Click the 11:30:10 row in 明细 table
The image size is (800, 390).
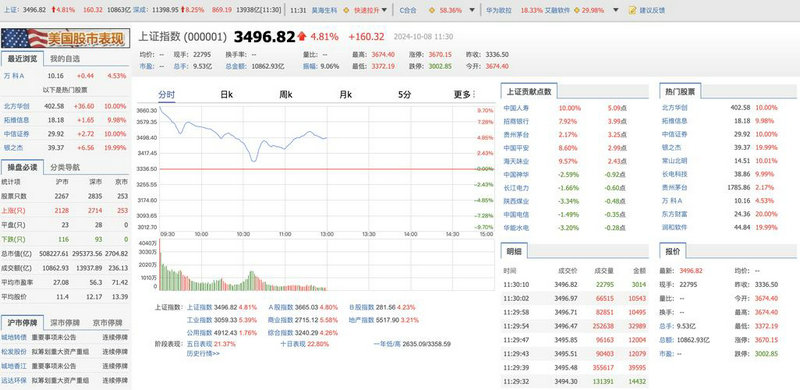pos(574,285)
